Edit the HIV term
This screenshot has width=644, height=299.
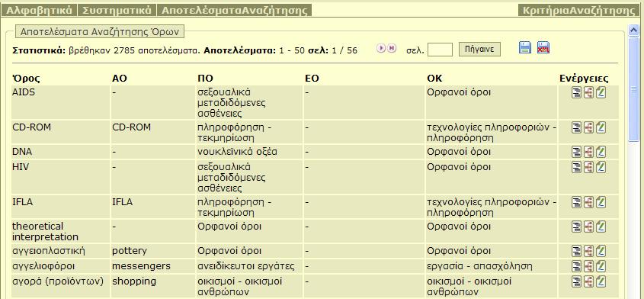601,167
